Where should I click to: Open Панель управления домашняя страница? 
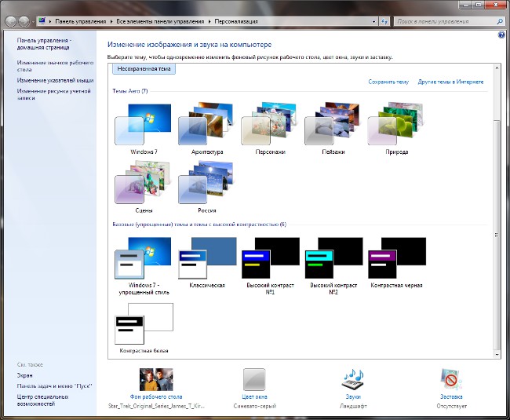point(44,44)
